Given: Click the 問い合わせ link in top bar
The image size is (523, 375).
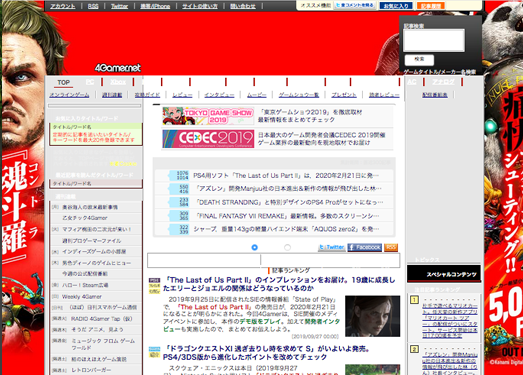Looking at the screenshot, I should pyautogui.click(x=243, y=6).
